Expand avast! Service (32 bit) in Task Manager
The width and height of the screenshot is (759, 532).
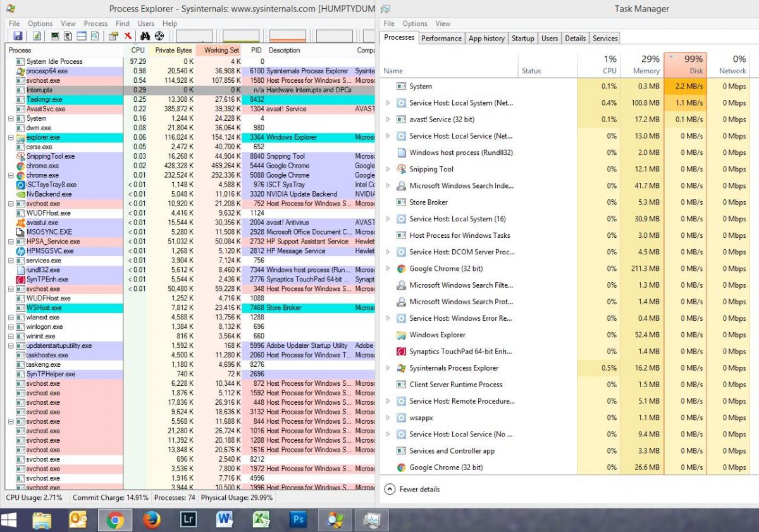tap(388, 119)
